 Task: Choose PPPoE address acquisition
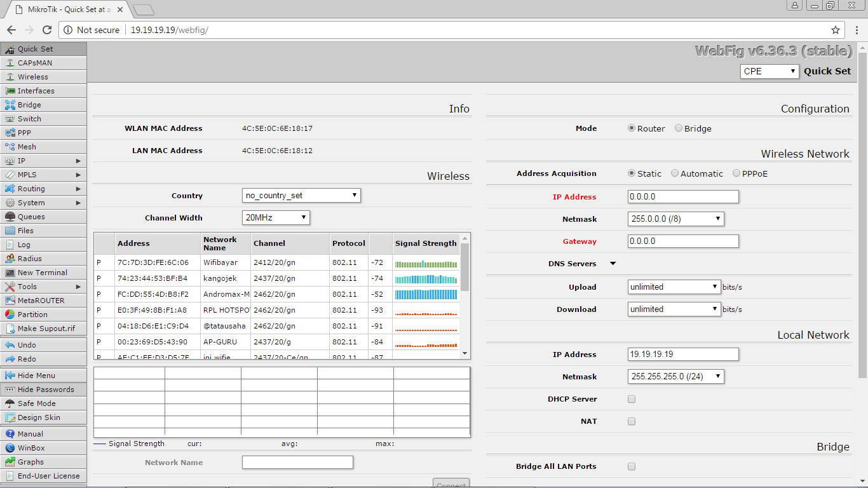pyautogui.click(x=736, y=173)
